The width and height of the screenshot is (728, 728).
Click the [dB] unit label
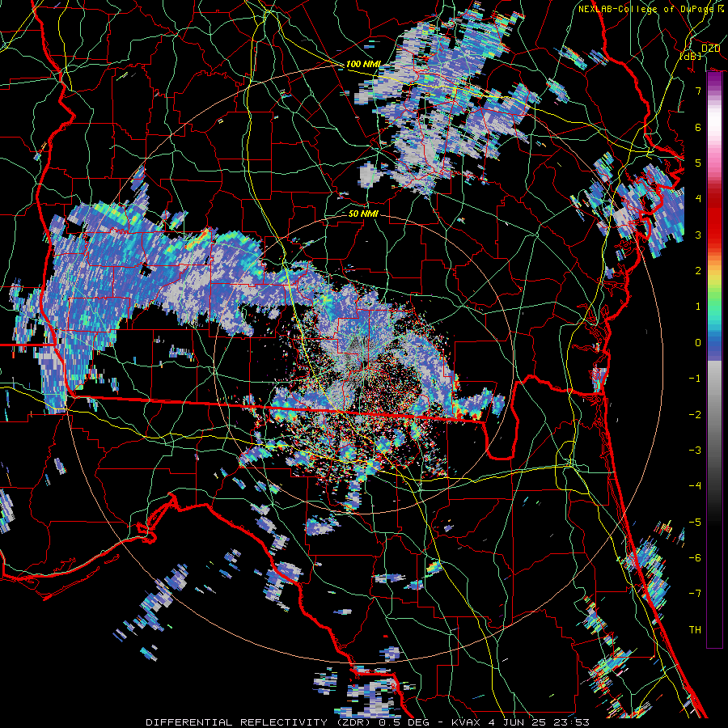690,56
